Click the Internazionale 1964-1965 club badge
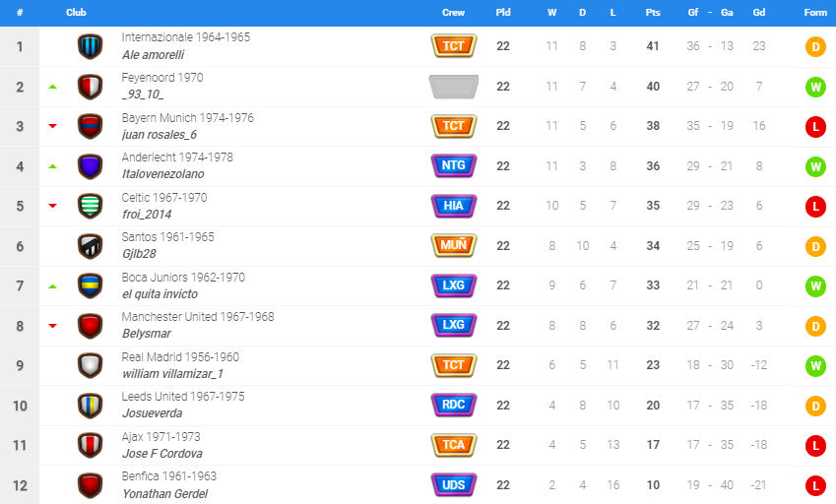Image resolution: width=836 pixels, height=504 pixels. 91,46
